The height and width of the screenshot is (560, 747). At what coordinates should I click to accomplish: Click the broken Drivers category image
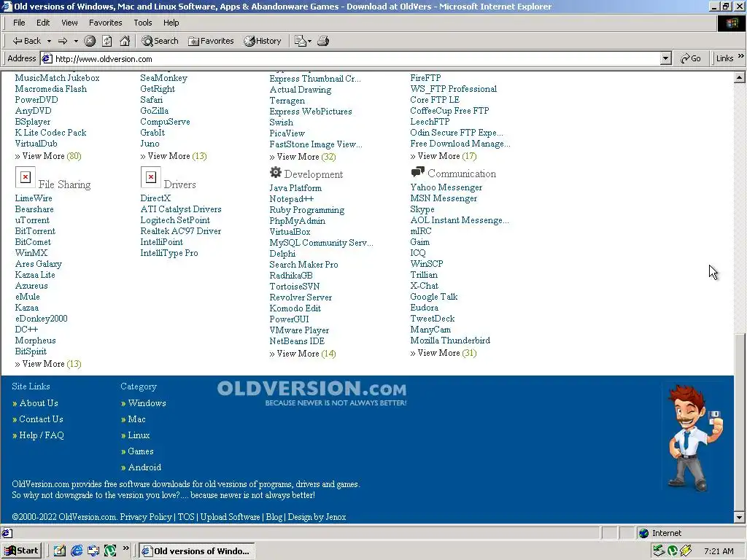[150, 177]
